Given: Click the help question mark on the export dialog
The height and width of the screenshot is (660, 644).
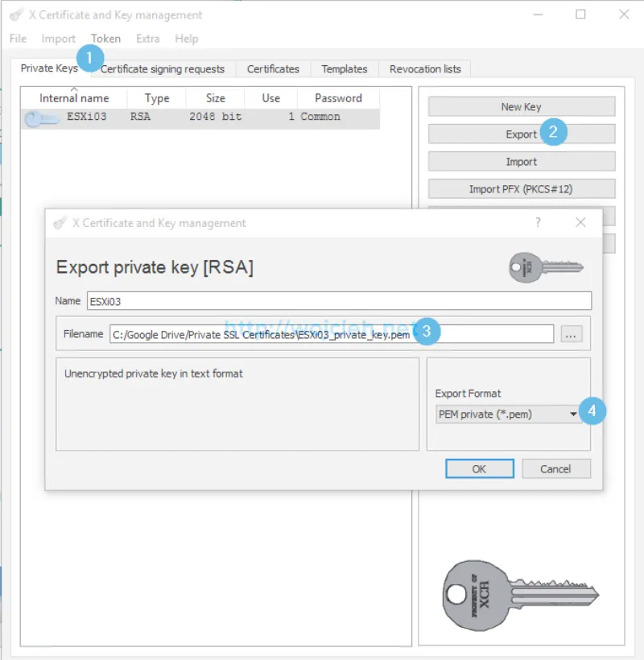Looking at the screenshot, I should [538, 223].
